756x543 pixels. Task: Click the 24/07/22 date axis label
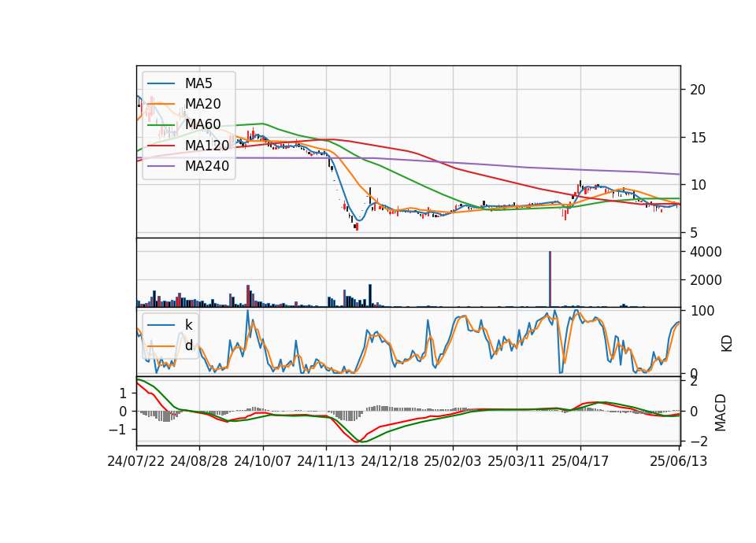tap(136, 461)
